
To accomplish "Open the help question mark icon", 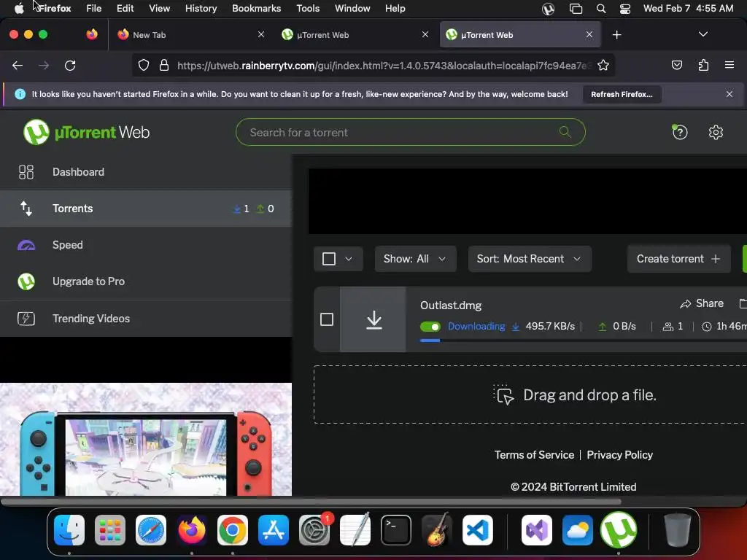I will click(x=679, y=132).
